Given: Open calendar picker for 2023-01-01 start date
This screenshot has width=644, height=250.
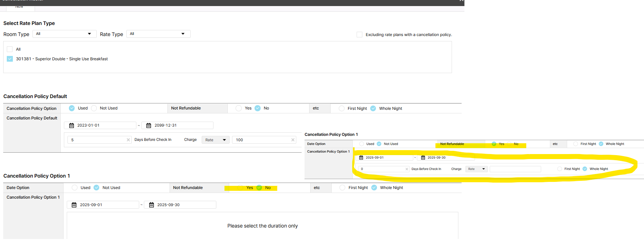Looking at the screenshot, I should (71, 126).
